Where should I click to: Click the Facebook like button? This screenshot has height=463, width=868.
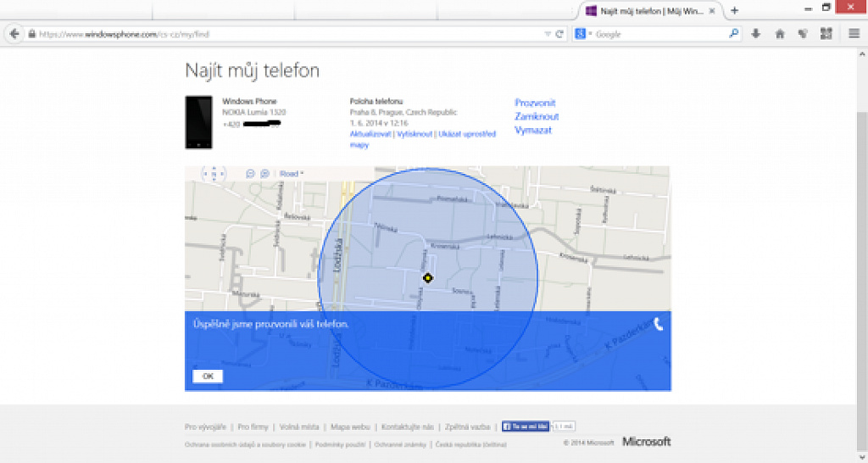[x=526, y=427]
